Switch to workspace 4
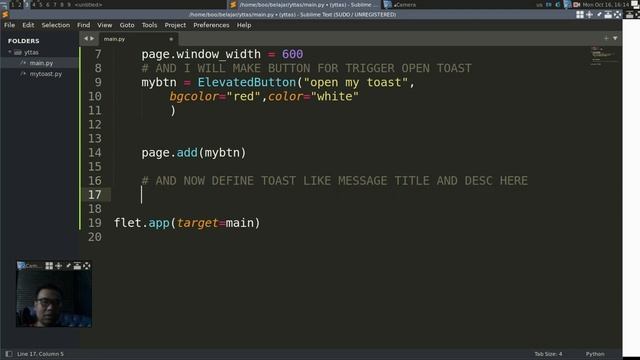The image size is (640, 360). 34,4
